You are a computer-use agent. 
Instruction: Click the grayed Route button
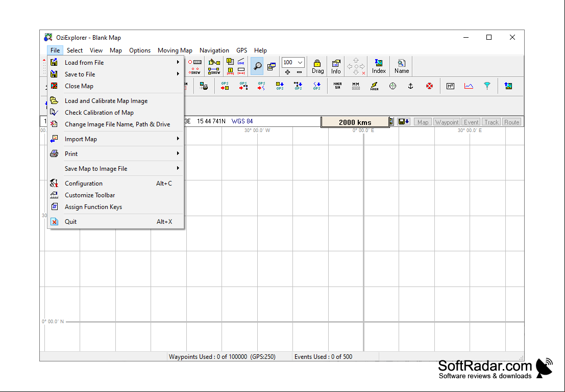coord(512,122)
